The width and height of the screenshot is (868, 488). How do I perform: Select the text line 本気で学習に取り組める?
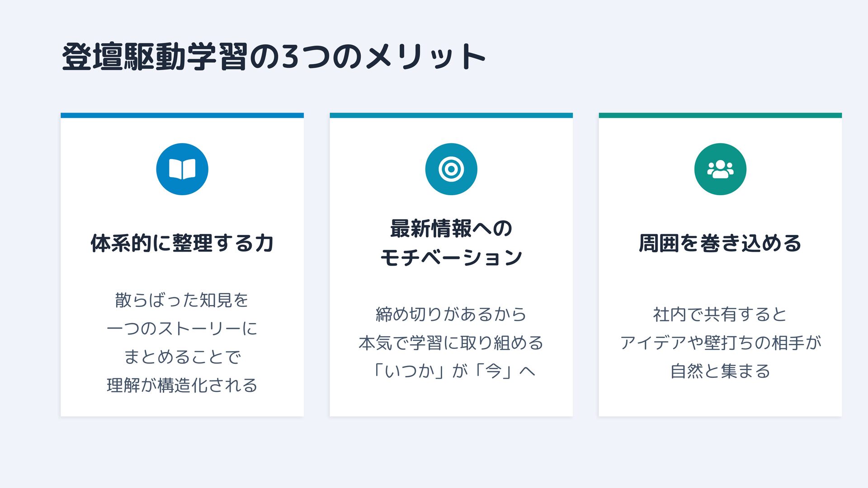pos(451,343)
